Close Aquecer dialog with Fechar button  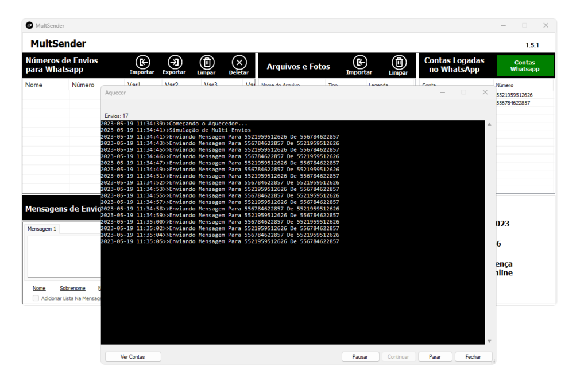pyautogui.click(x=473, y=356)
